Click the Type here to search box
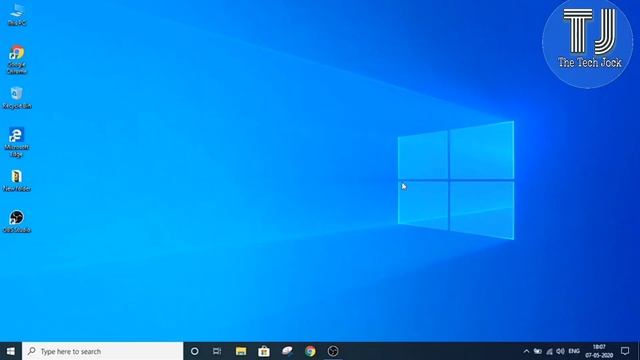This screenshot has width=640, height=360. click(103, 351)
